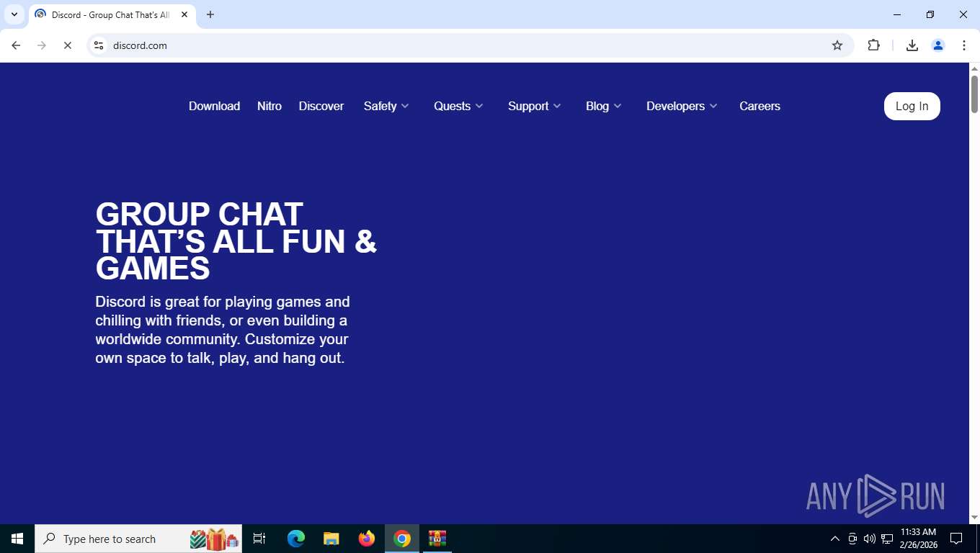
Task: Open File Explorer from taskbar
Action: pyautogui.click(x=331, y=539)
